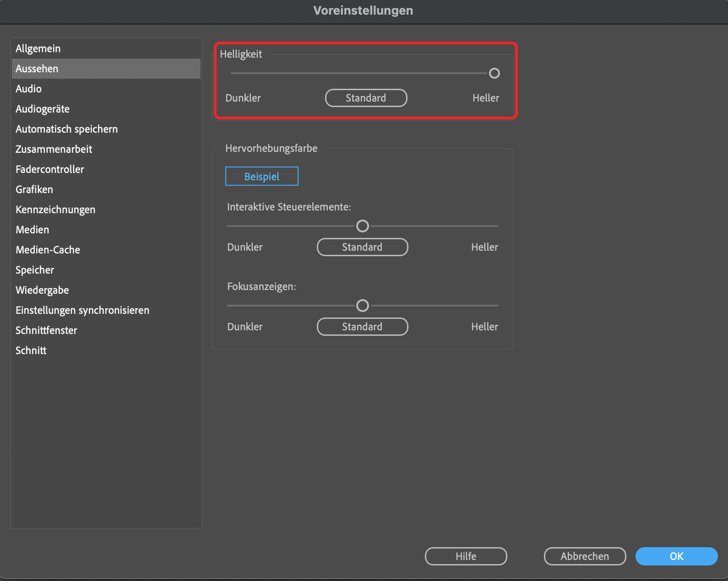The width and height of the screenshot is (728, 581).
Task: Go to Wiedergabe preferences
Action: point(42,290)
